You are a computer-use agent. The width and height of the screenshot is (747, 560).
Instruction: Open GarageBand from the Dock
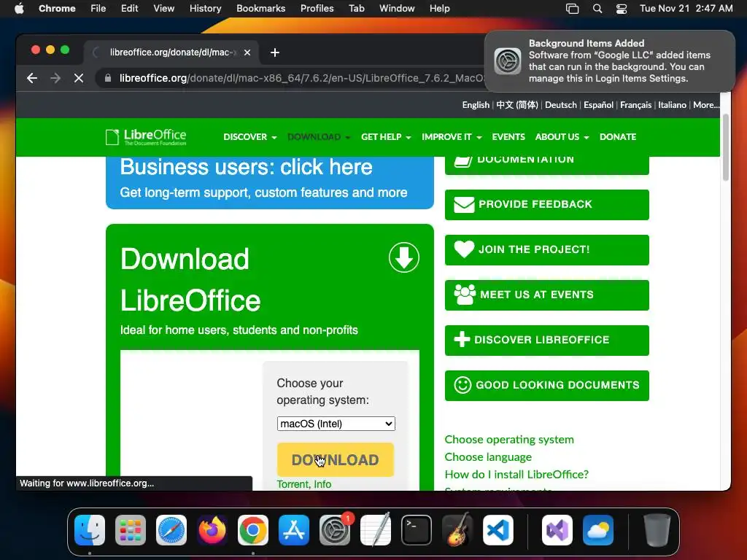pos(457,530)
